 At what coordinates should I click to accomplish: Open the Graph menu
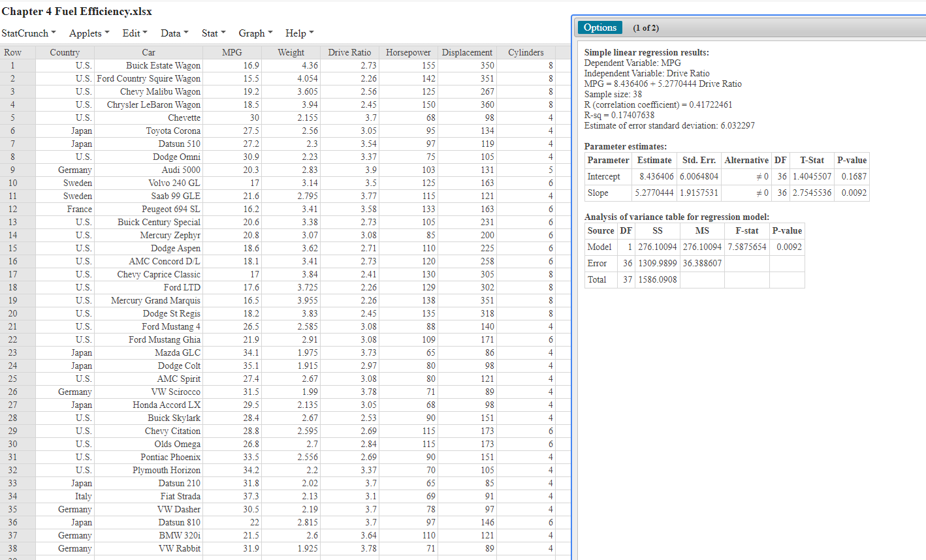point(251,33)
